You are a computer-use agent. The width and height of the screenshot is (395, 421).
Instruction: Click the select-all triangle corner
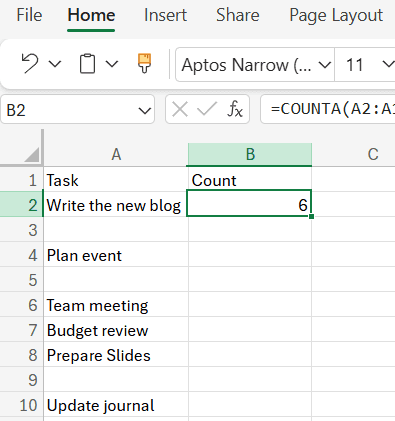click(32, 155)
